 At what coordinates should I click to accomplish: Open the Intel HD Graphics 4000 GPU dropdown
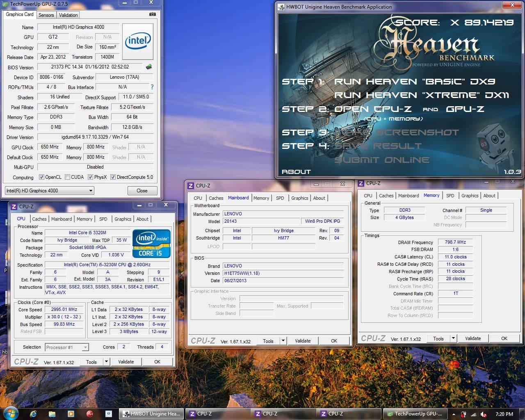(x=49, y=191)
